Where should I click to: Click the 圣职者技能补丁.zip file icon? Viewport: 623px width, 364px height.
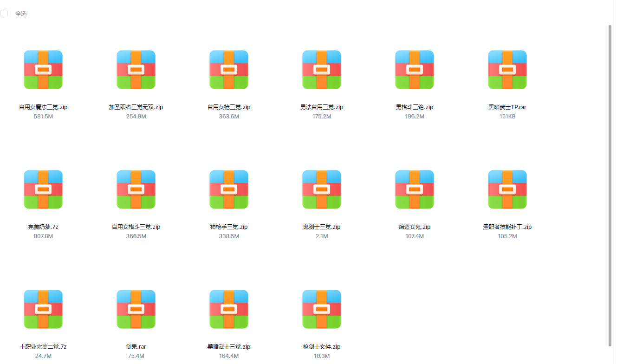coord(507,188)
